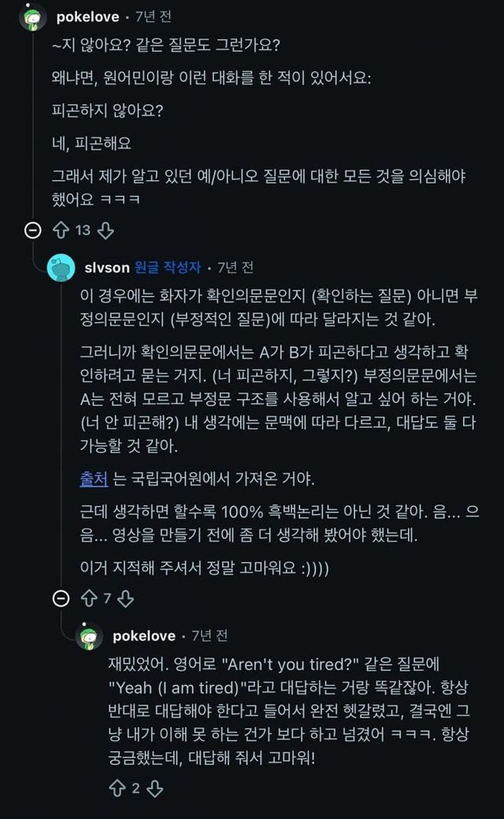Open the 출처 source link
The width and height of the screenshot is (504, 819).
93,478
